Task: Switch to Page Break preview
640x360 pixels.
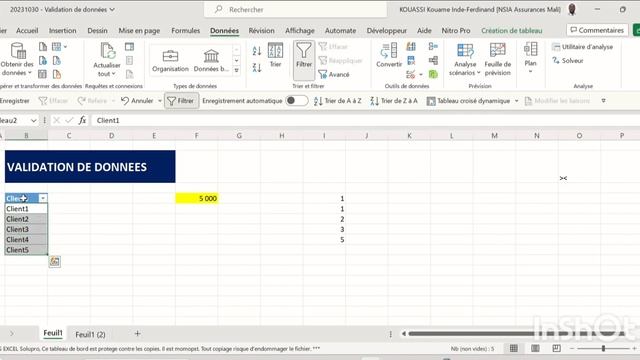Action: pos(556,348)
